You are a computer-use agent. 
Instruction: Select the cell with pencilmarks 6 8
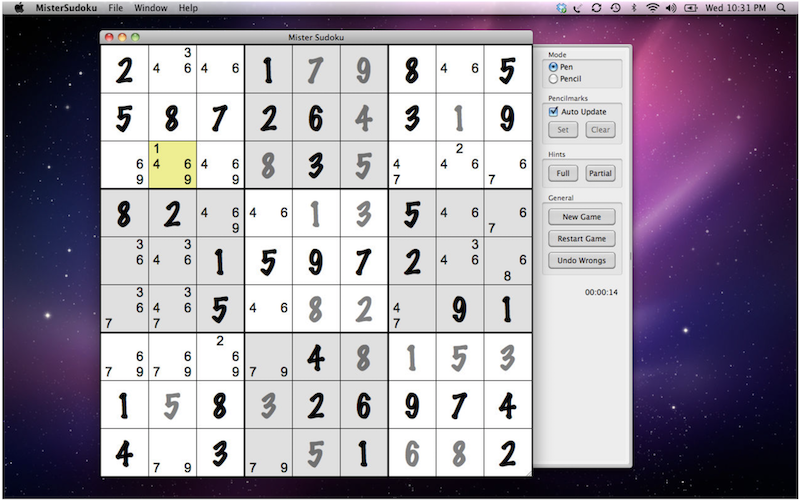(508, 261)
